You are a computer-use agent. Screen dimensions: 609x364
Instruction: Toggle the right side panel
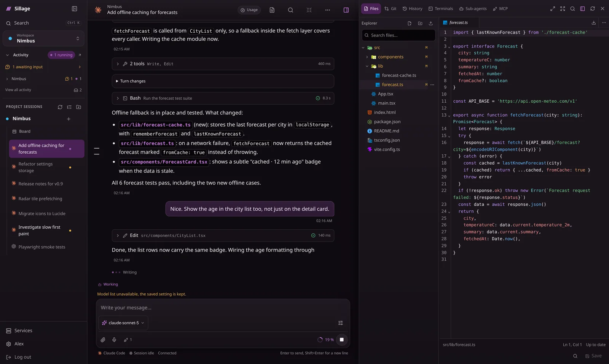pos(346,10)
